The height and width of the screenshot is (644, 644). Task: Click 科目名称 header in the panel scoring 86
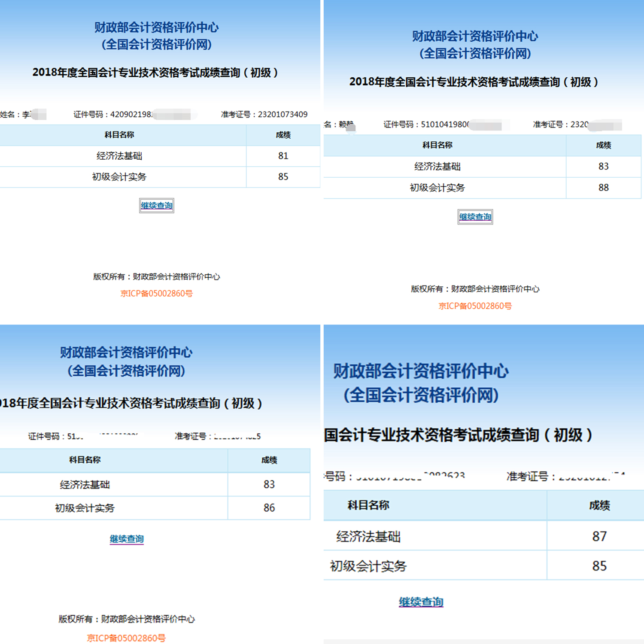(85, 460)
